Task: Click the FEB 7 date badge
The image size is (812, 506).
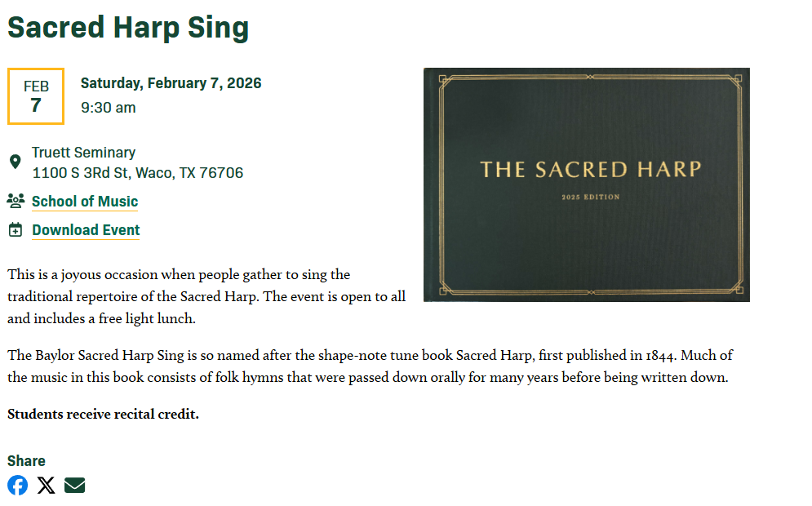Action: pyautogui.click(x=36, y=96)
